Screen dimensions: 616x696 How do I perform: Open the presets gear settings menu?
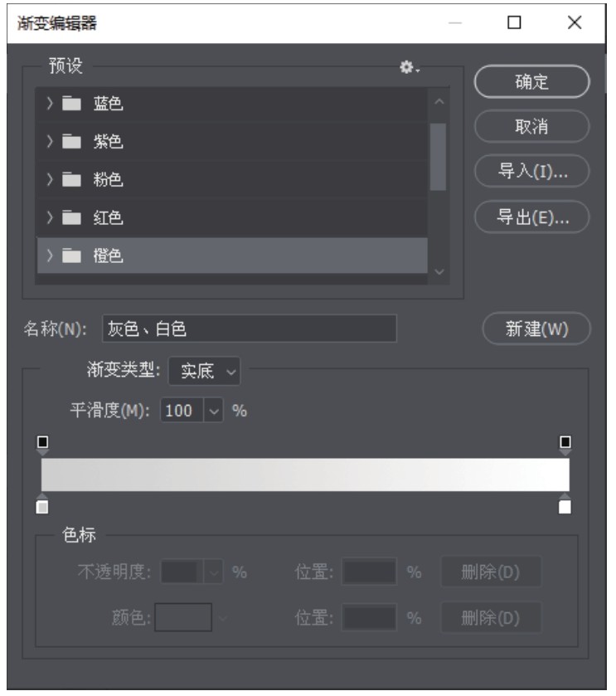coord(410,67)
